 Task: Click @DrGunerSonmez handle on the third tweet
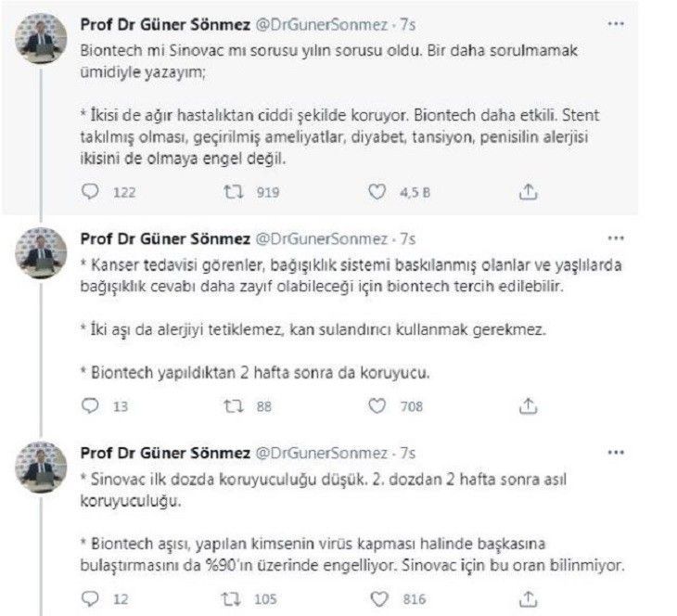[322, 453]
